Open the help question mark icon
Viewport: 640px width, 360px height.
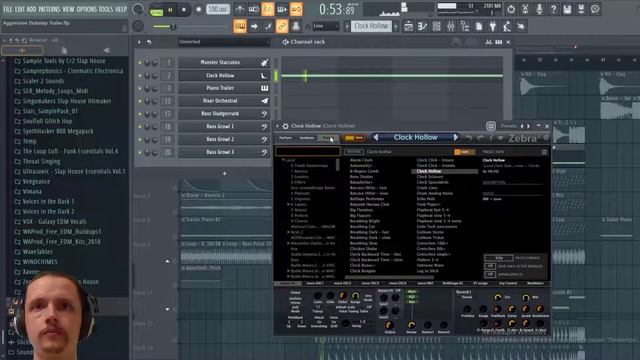point(553,9)
